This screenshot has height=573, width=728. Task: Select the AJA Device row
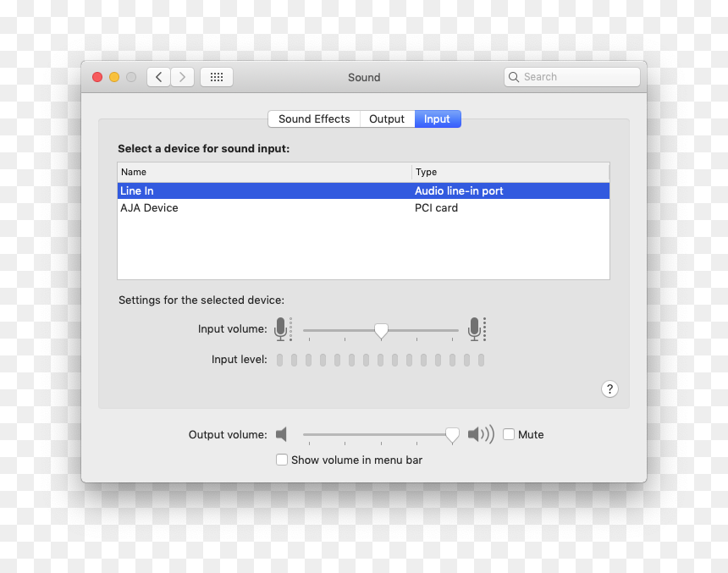363,207
